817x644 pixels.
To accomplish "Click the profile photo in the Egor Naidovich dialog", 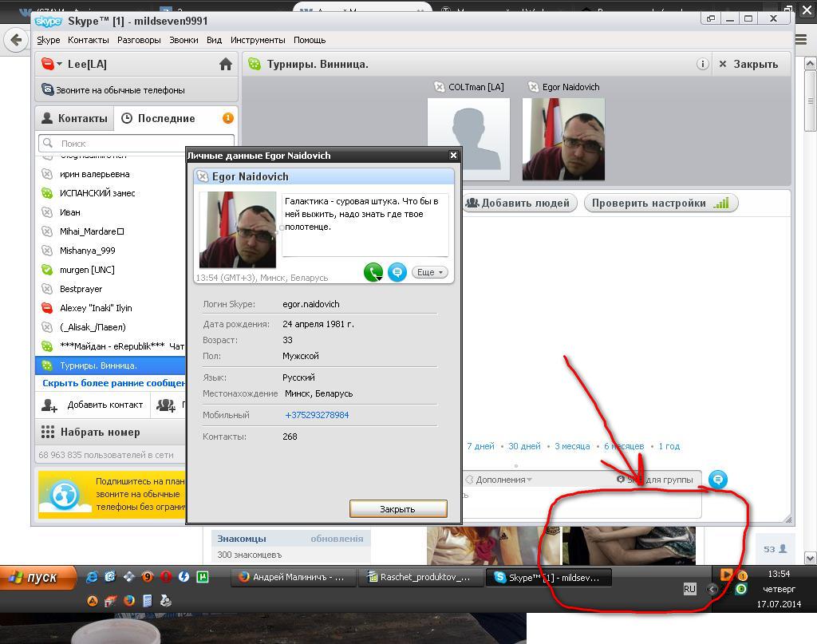I will [x=238, y=230].
